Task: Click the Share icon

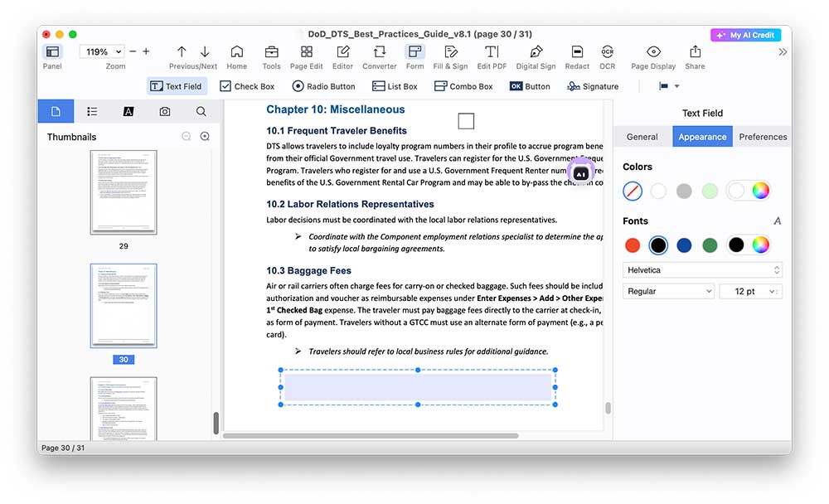Action: (x=696, y=52)
